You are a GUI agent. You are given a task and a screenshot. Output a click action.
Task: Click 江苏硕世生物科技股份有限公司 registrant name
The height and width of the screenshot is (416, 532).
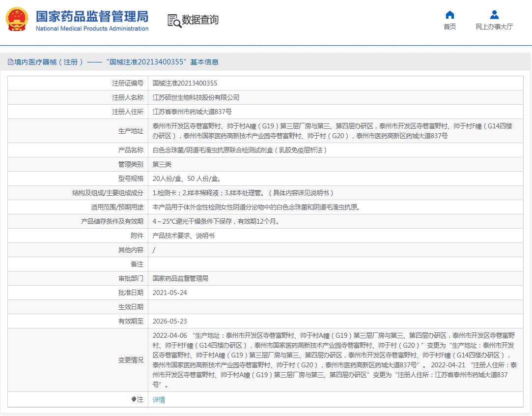196,97
